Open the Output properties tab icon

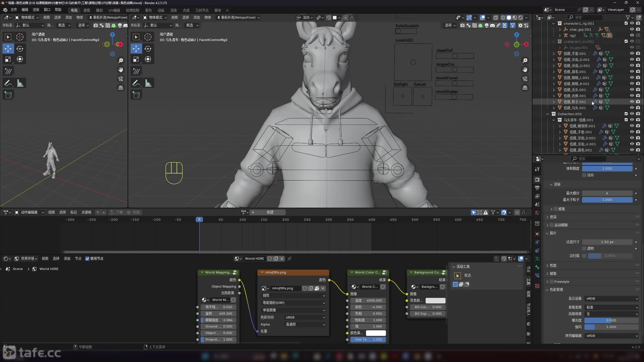click(537, 188)
